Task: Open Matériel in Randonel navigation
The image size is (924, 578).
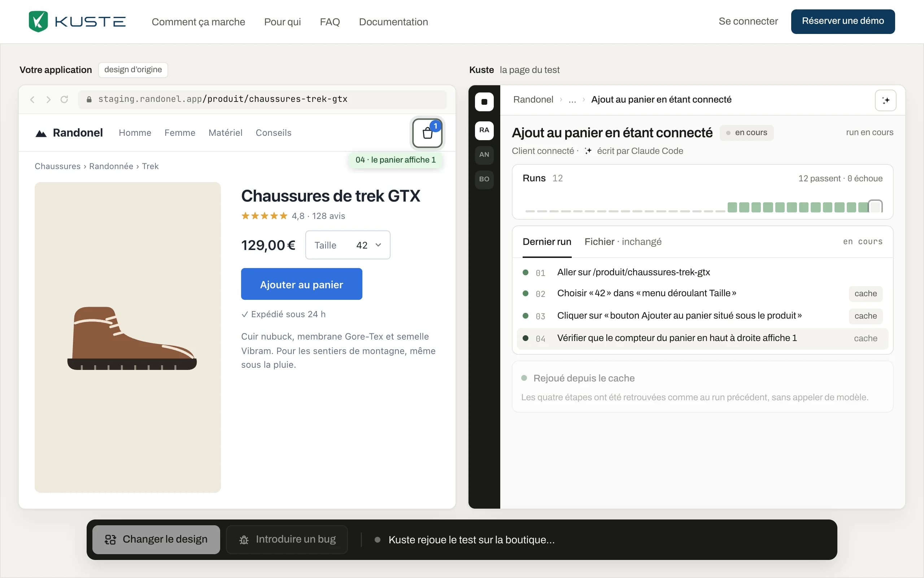Action: click(x=225, y=133)
